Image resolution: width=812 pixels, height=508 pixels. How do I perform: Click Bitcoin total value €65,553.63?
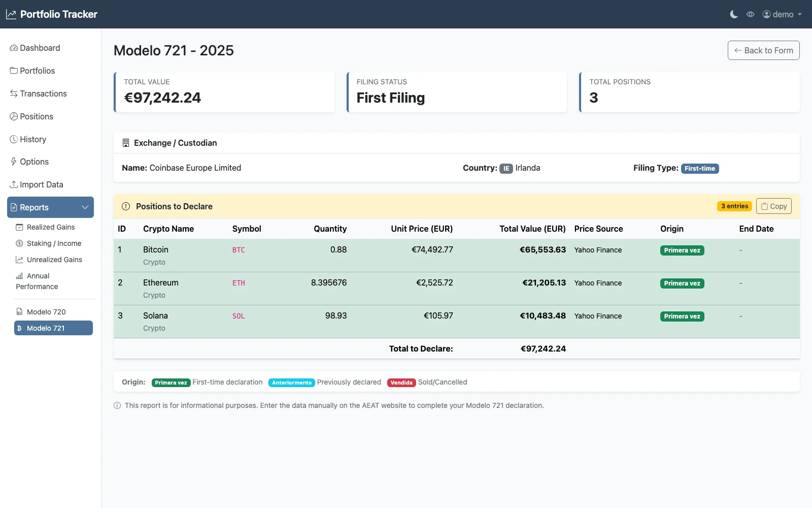[543, 249]
